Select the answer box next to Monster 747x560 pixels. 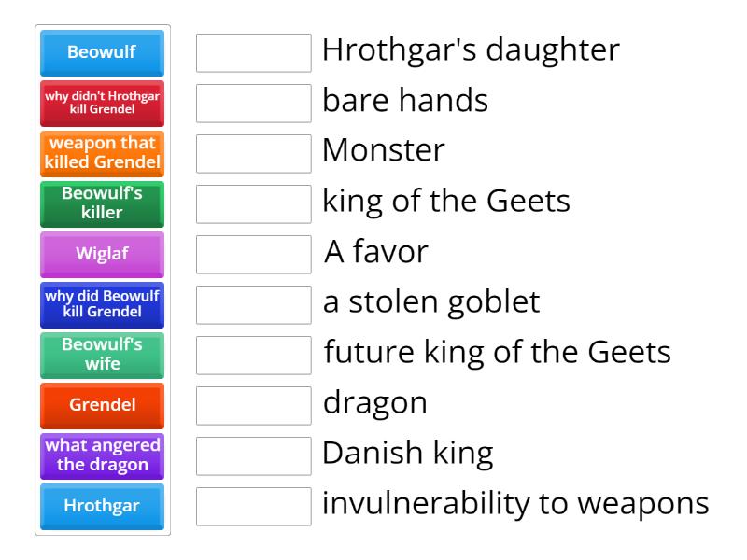pos(253,154)
